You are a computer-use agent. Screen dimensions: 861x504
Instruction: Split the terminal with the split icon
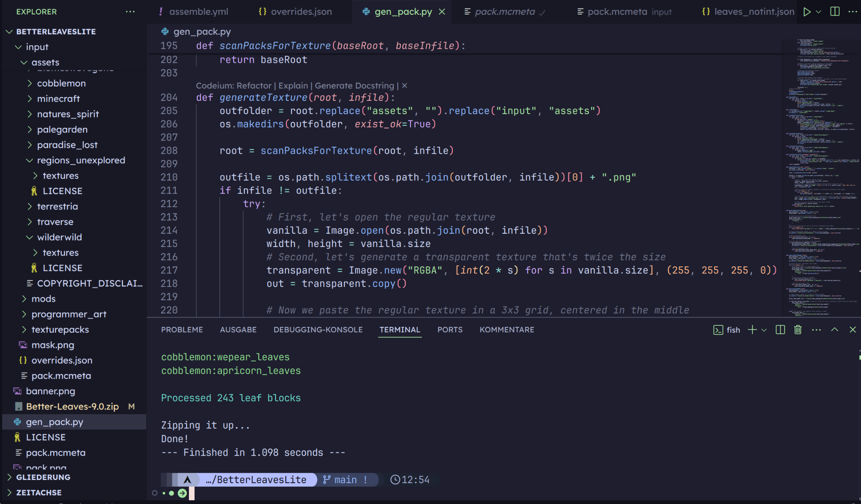(x=780, y=329)
